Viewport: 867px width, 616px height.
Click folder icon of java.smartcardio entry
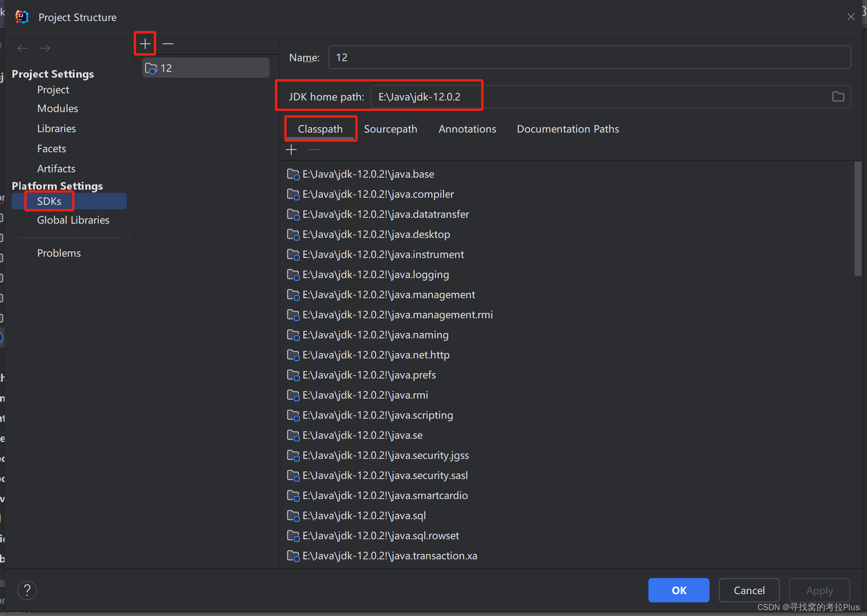pos(293,495)
